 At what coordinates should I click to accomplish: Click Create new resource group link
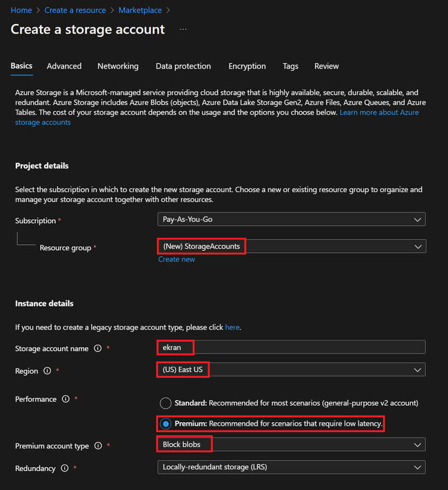click(x=177, y=260)
